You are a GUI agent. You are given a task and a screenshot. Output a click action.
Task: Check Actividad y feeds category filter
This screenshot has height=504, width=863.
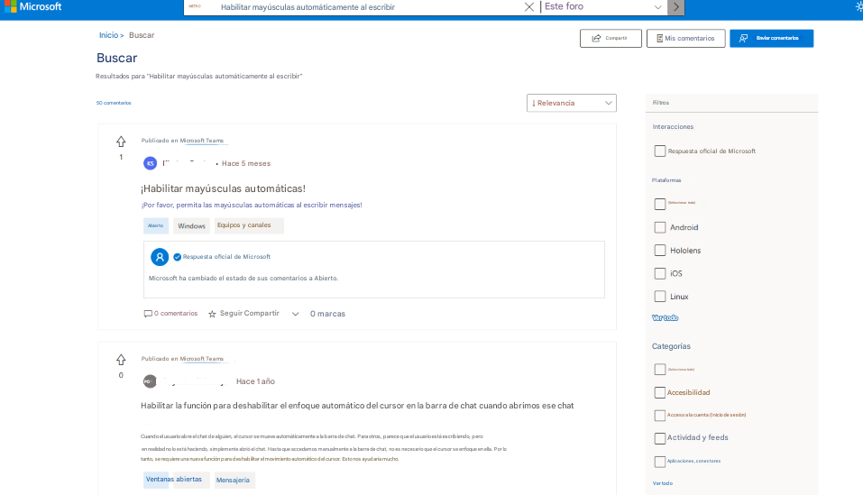[660, 438]
